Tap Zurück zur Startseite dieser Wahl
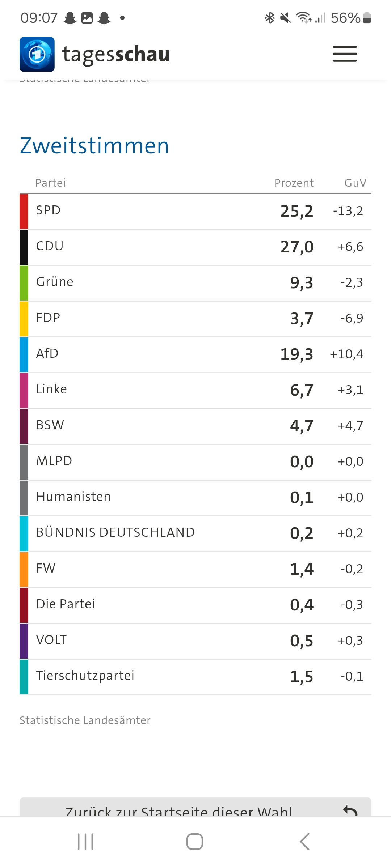This screenshot has height=868, width=391. pos(179,810)
